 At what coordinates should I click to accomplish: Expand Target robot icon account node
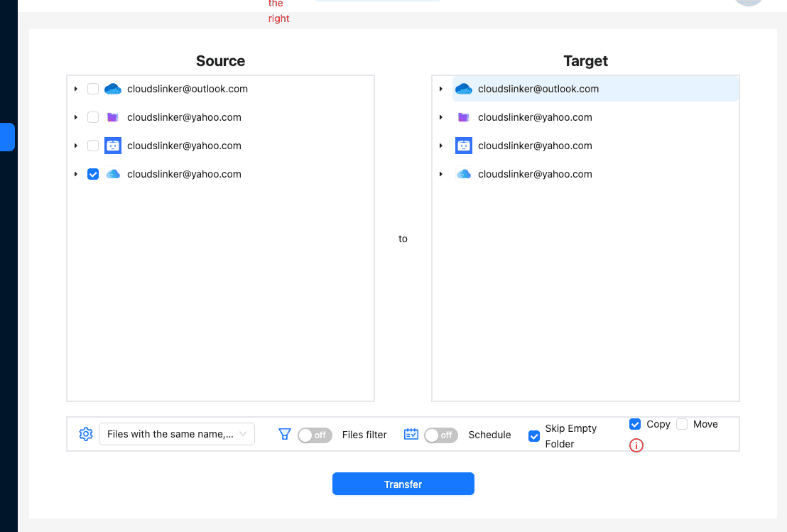click(x=440, y=146)
